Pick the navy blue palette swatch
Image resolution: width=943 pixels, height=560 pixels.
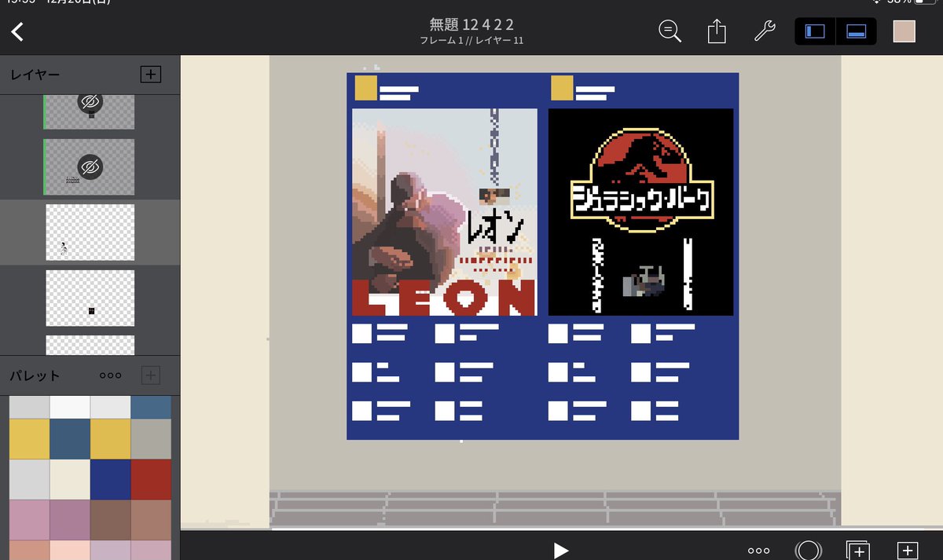pyautogui.click(x=110, y=479)
